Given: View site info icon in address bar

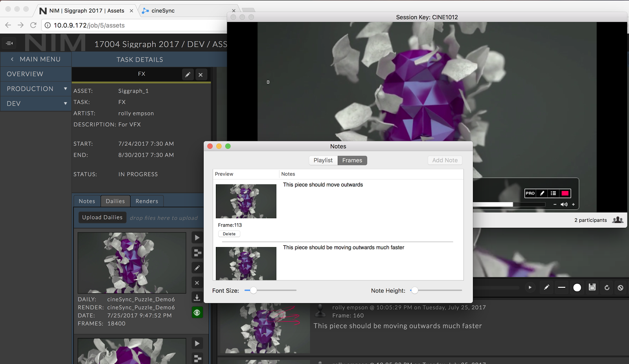Looking at the screenshot, I should [48, 25].
